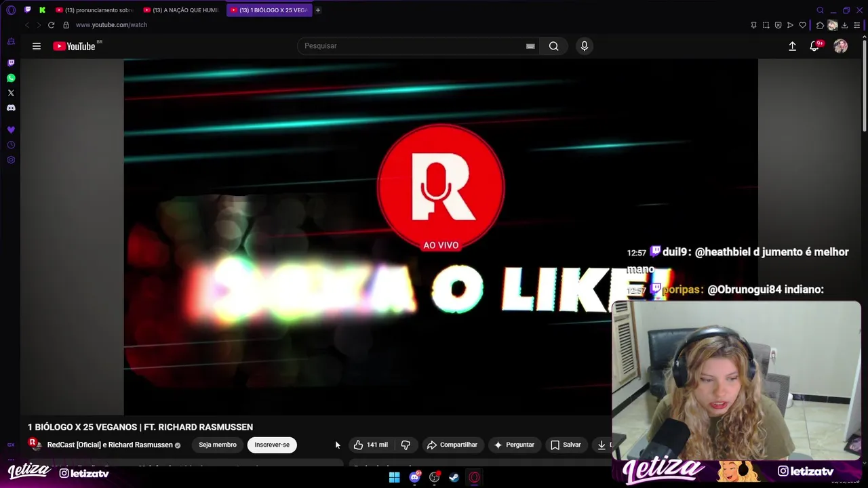Open GX Control in the sidebar
This screenshot has height=488, width=868.
point(11,41)
